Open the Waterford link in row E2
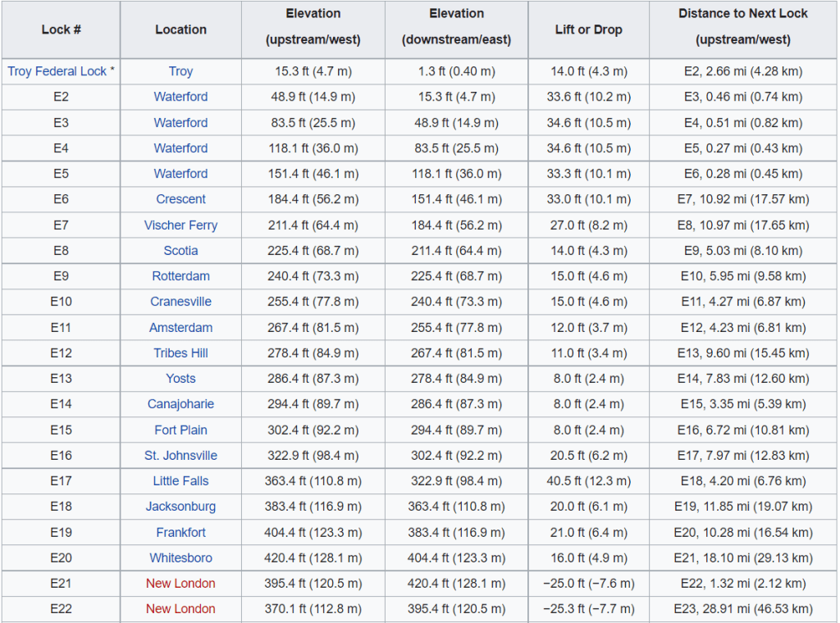840x623 pixels. (180, 97)
